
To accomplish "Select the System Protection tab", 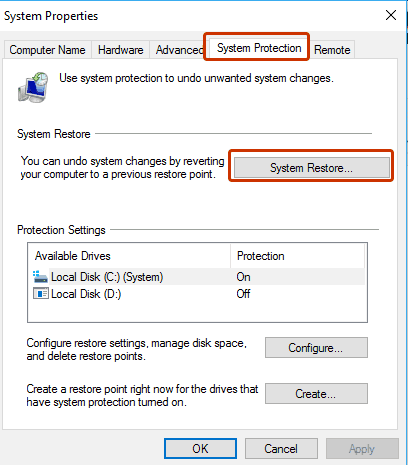I will tap(259, 48).
